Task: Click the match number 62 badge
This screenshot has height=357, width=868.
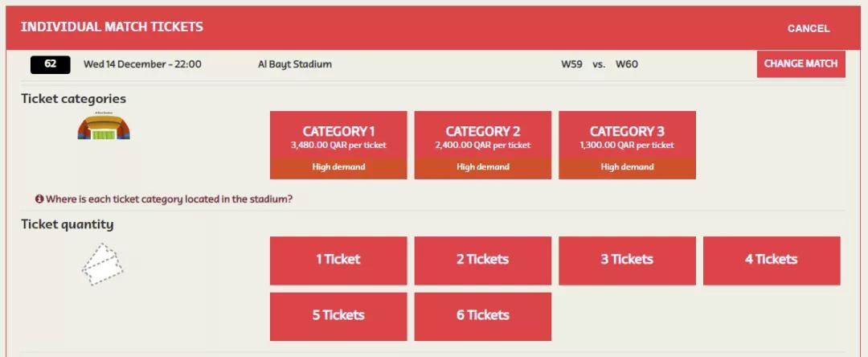Action: point(51,64)
